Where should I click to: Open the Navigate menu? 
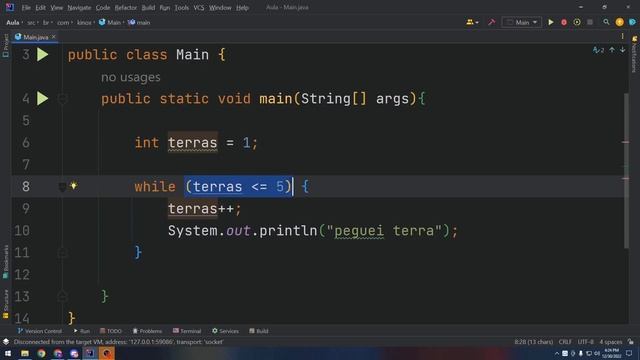79,7
